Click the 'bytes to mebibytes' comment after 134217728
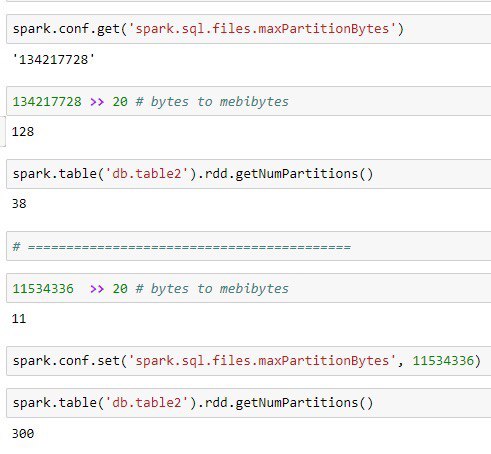 coord(212,102)
